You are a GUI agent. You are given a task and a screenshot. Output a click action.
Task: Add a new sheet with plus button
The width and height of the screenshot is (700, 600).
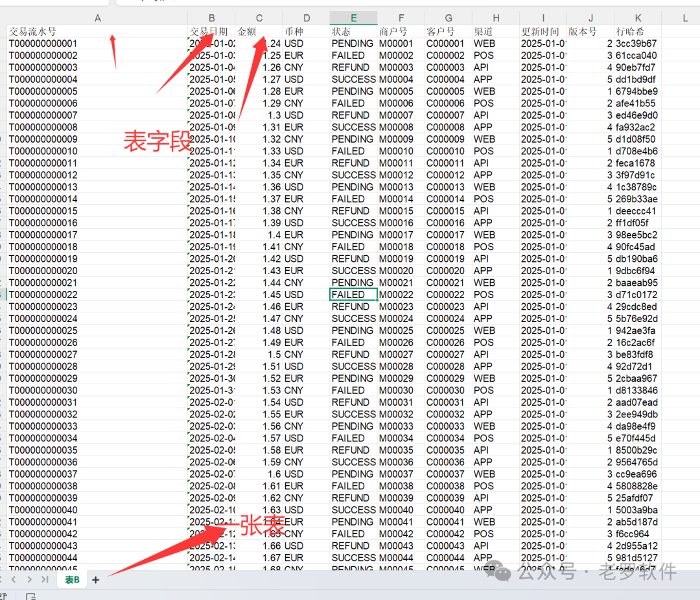coord(95,579)
